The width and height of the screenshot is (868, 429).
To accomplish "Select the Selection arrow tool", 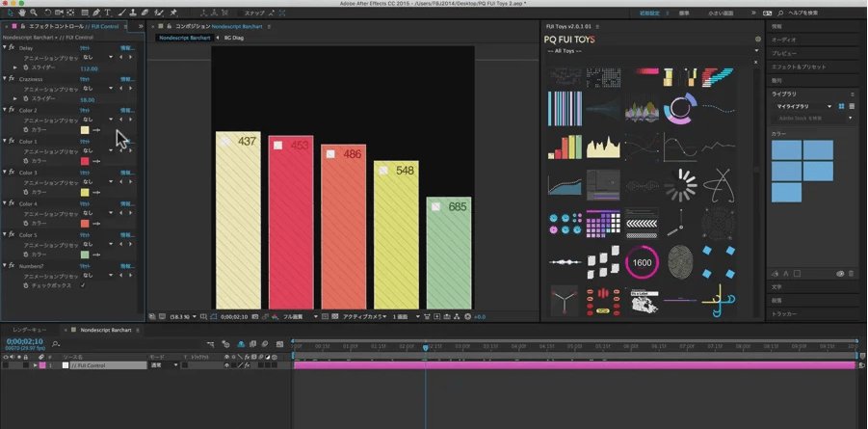I will (10, 13).
